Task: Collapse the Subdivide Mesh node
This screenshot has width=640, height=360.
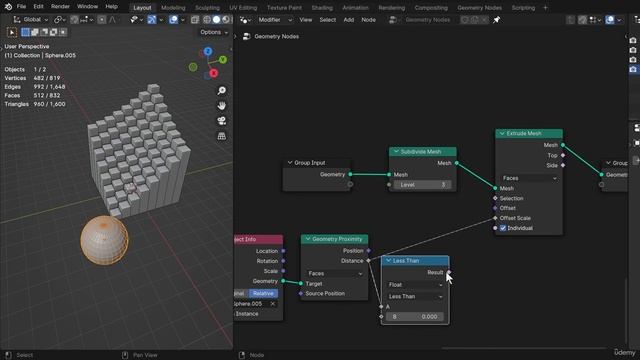Action: (396, 151)
